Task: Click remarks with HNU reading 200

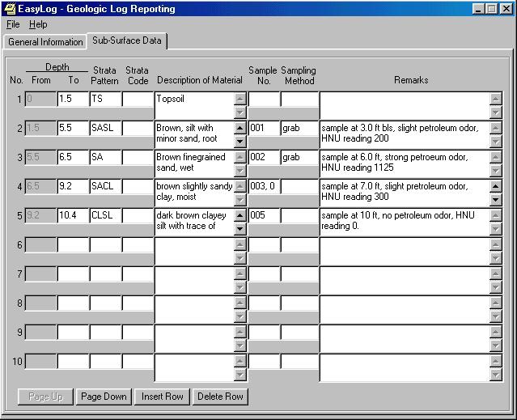Action: [405, 134]
